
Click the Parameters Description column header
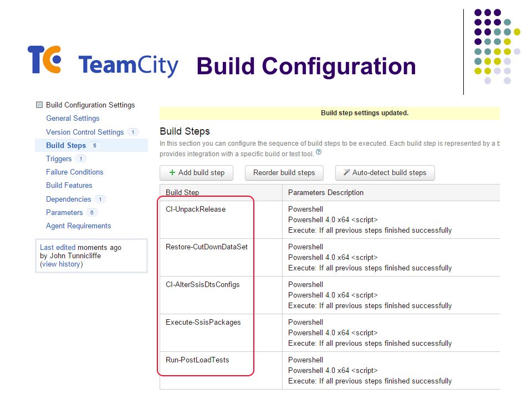(x=326, y=192)
